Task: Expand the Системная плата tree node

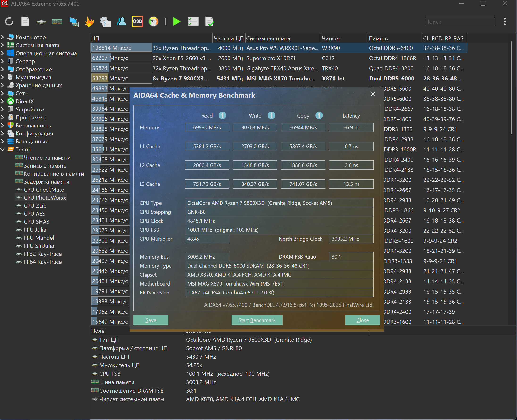Action: (3, 45)
